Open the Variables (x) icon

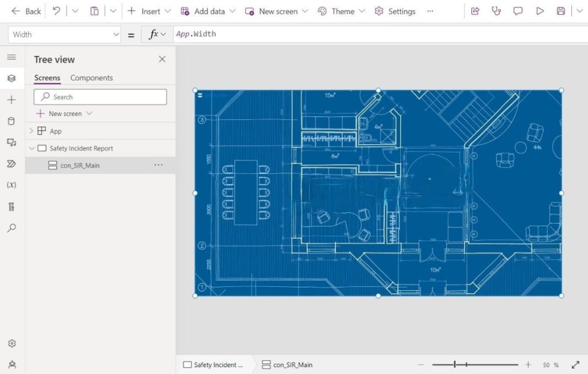click(x=11, y=185)
